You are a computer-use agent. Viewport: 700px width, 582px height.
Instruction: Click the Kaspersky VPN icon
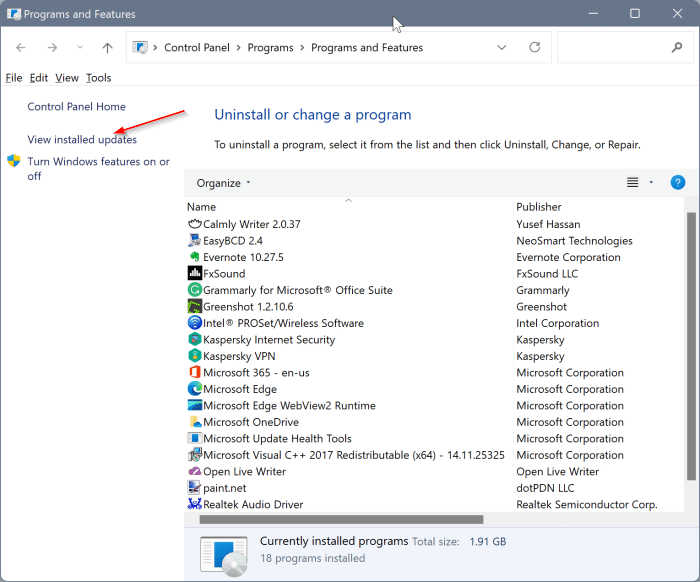195,356
